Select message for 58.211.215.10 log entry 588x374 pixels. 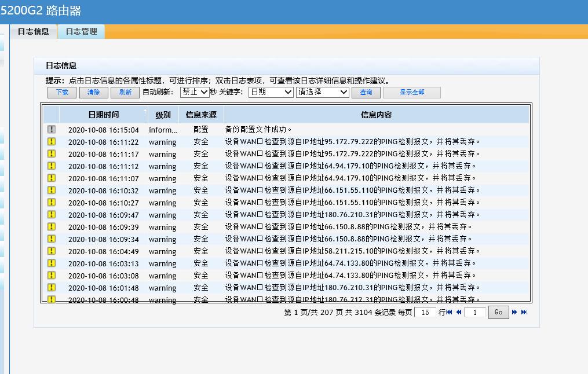click(x=352, y=251)
